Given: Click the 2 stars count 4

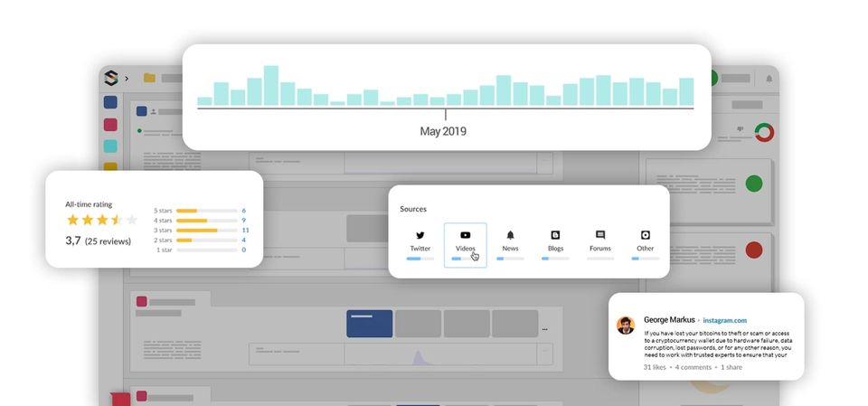Looking at the screenshot, I should [243, 241].
